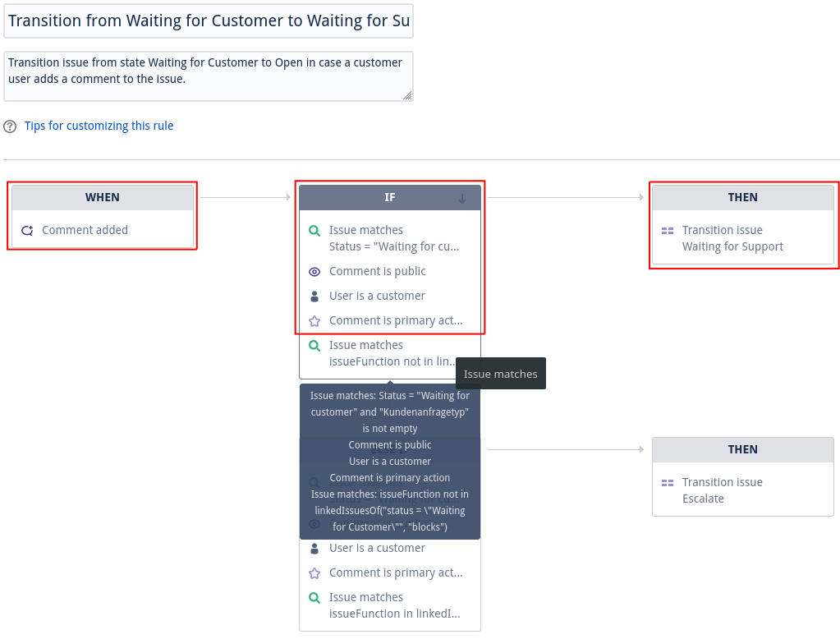Click the refresh icon beside Comment added
Image resolution: width=840 pixels, height=639 pixels.
tap(29, 230)
